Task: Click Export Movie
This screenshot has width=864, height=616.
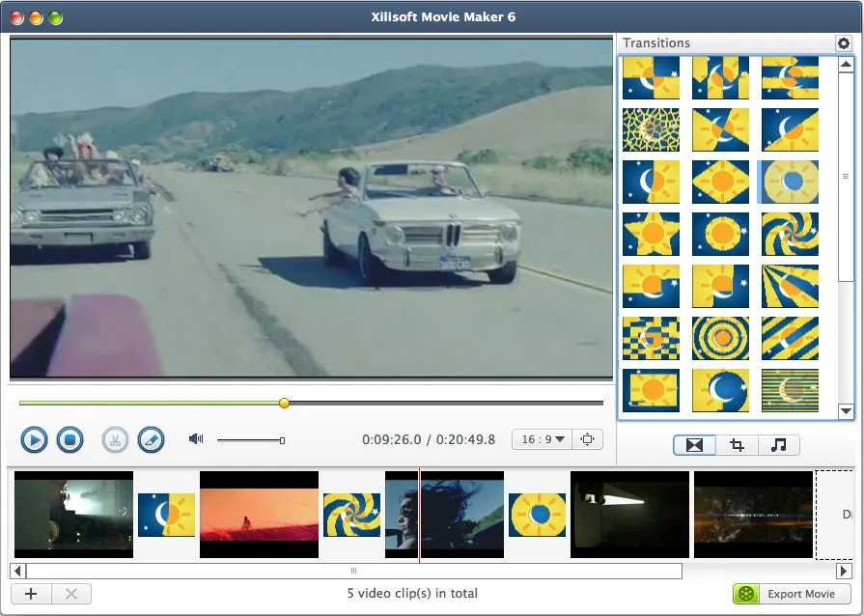Action: [x=792, y=594]
